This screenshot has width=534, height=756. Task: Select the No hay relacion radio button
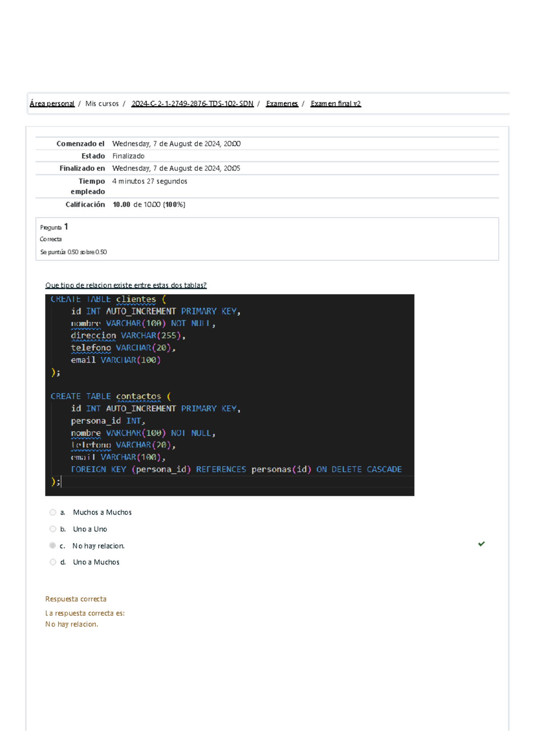click(x=53, y=545)
